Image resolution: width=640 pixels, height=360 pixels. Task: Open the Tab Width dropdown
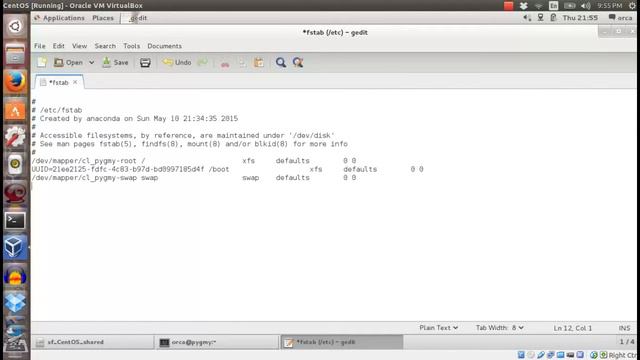click(x=499, y=328)
